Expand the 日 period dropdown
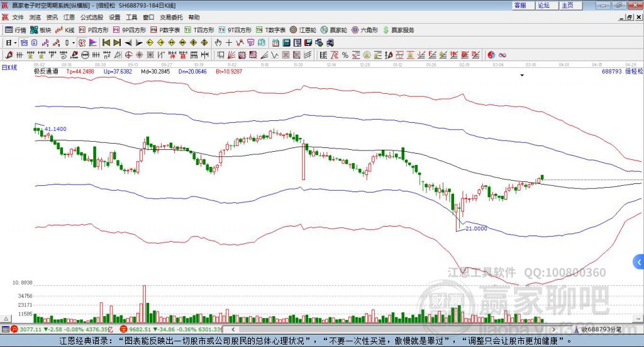 [x=15, y=43]
